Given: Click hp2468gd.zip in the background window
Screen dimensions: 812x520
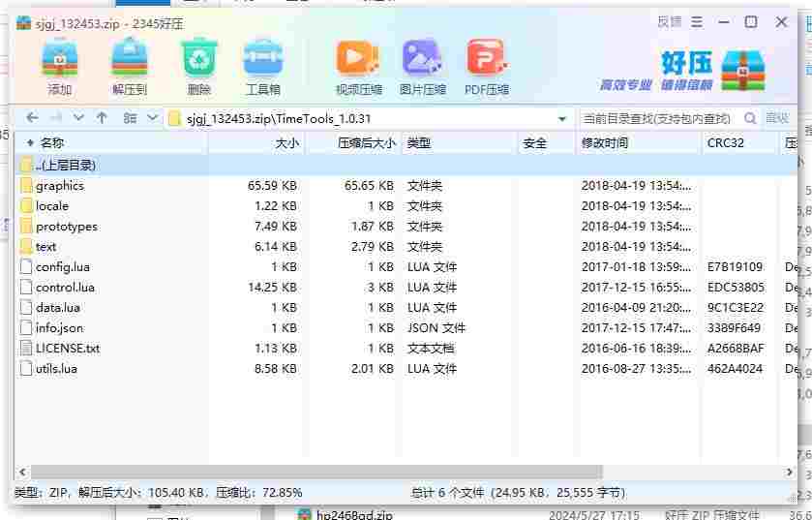Looking at the screenshot, I should (353, 515).
